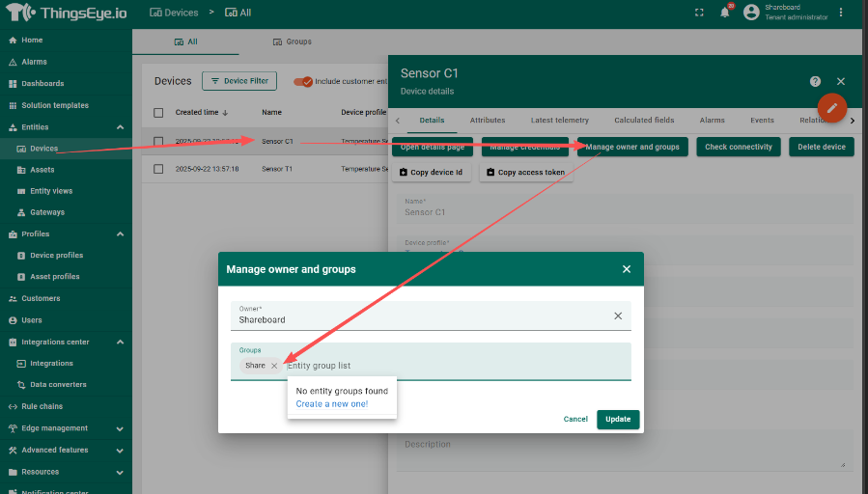868x494 pixels.
Task: Click the Update button
Action: click(x=618, y=420)
